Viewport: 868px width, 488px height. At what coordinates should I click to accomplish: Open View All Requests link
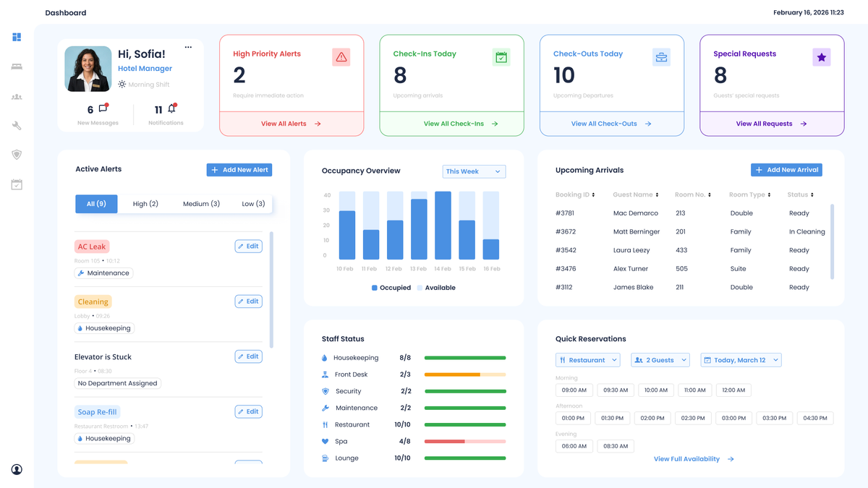pos(771,124)
